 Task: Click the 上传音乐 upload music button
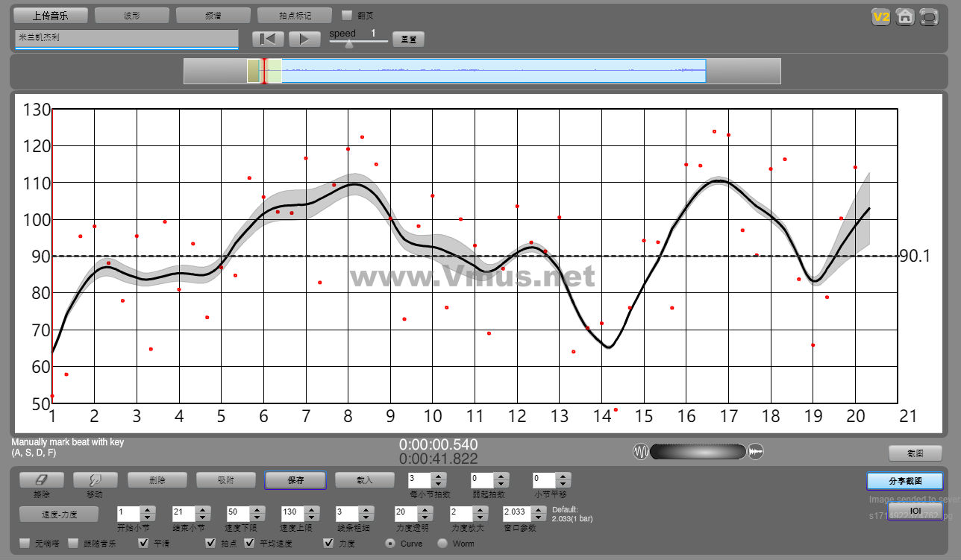pos(51,15)
